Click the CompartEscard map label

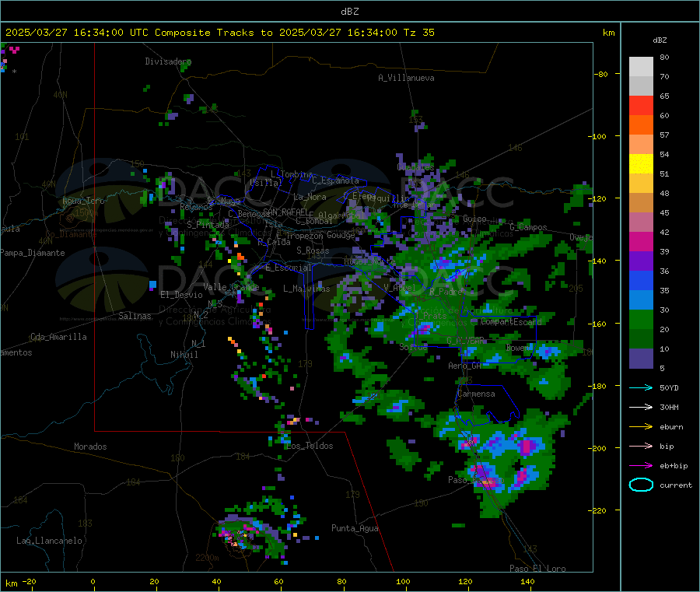point(511,321)
